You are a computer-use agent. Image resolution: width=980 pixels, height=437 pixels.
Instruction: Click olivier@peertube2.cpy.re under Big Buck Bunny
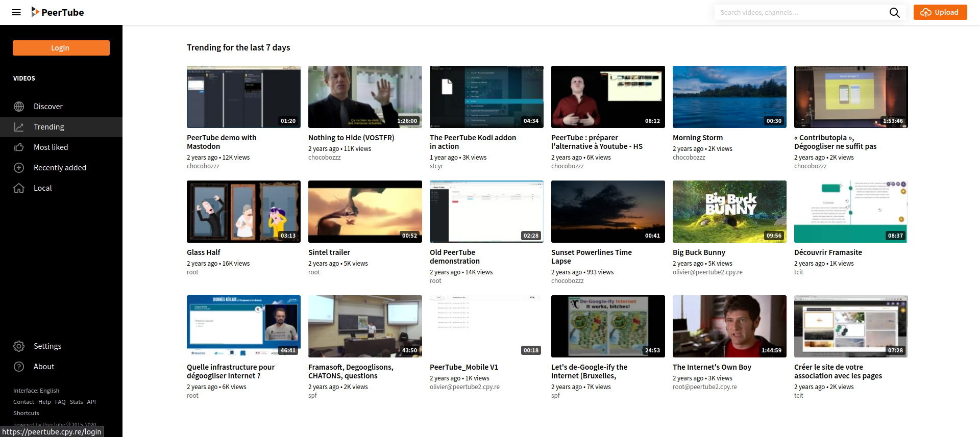pyautogui.click(x=707, y=272)
